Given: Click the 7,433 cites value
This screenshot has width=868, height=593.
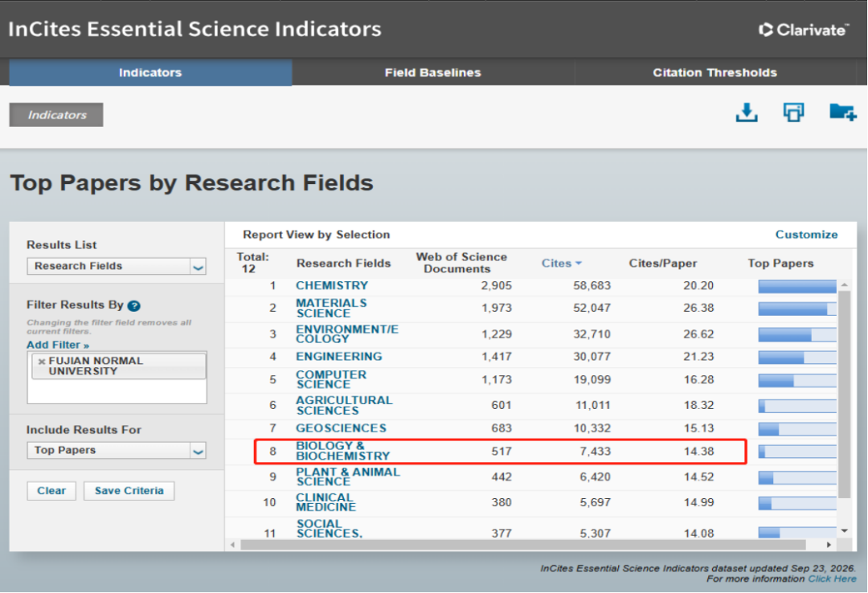Looking at the screenshot, I should point(595,452).
